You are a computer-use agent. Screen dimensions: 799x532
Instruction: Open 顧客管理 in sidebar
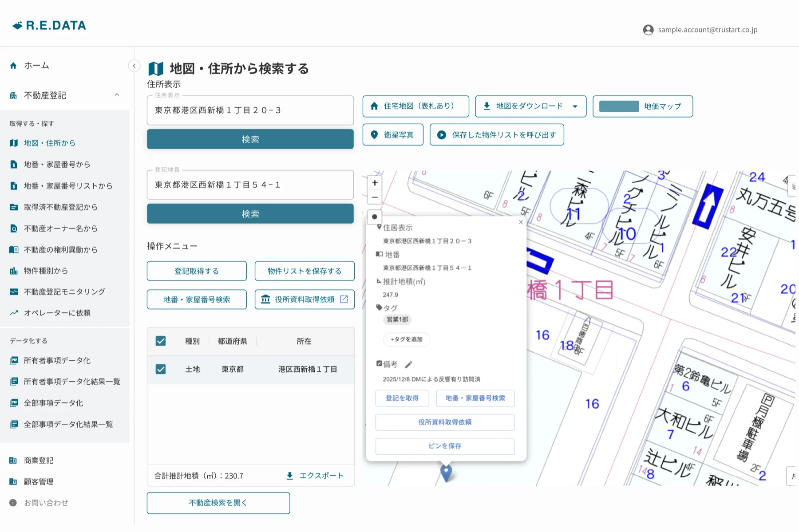click(39, 481)
